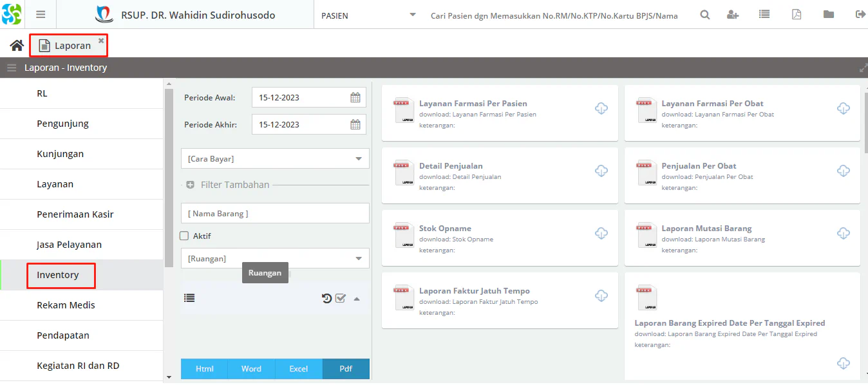Click the logout icon in header

pos(860,14)
